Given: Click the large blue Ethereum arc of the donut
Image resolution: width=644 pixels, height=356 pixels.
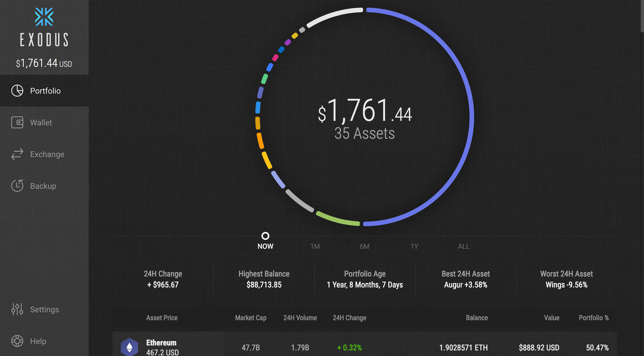Looking at the screenshot, I should coord(471,117).
